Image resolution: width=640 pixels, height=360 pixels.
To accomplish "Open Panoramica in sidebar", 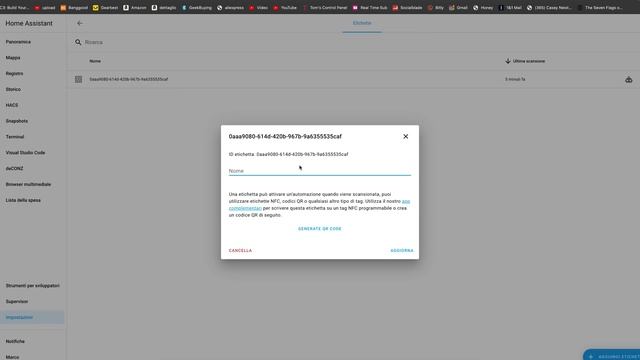I will [18, 42].
